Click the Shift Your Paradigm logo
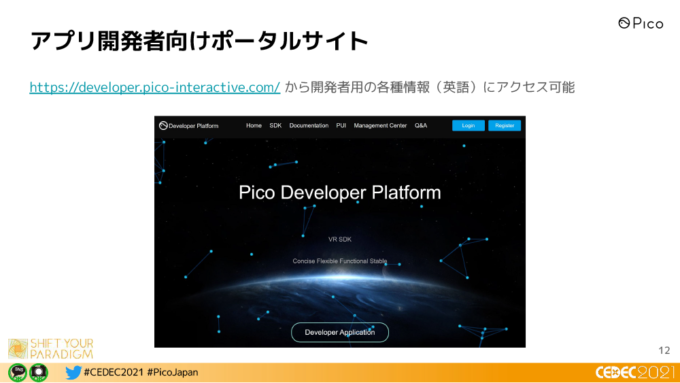This screenshot has height=383, width=680. point(51,349)
